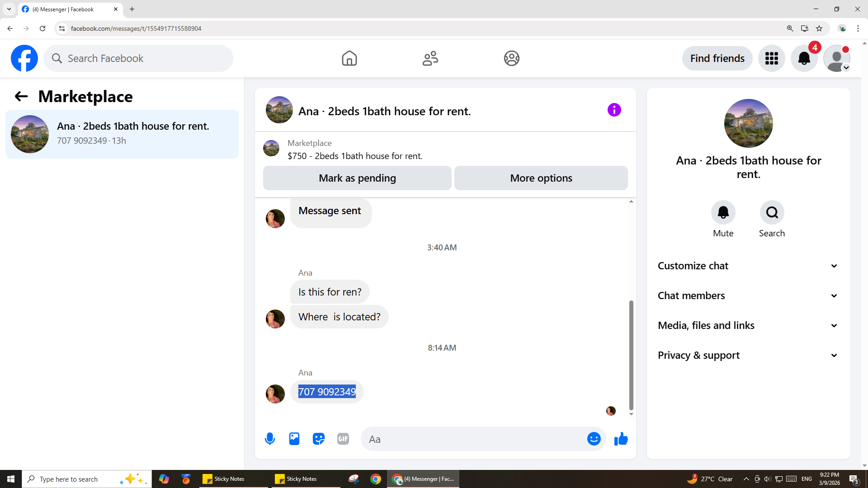Attach a photo with image icon

click(294, 439)
